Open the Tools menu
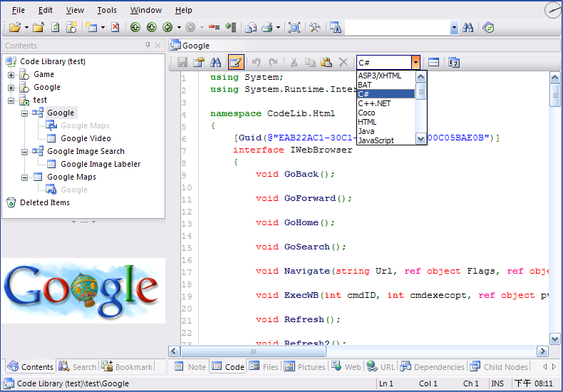 [x=107, y=10]
